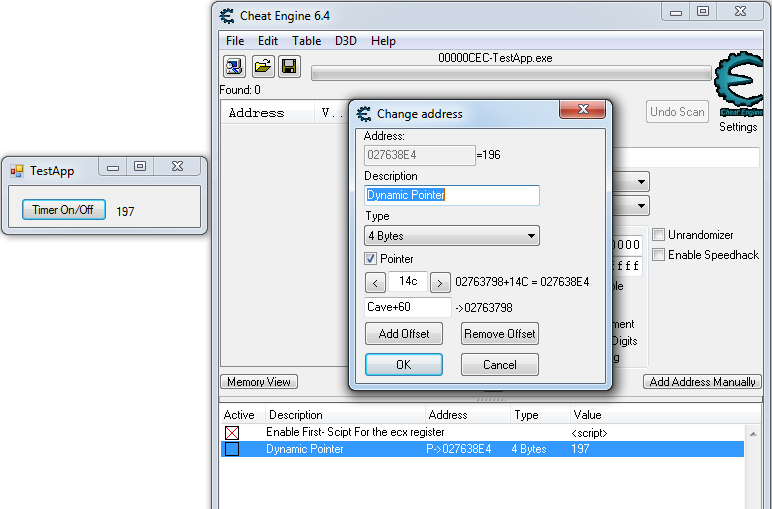This screenshot has width=772, height=509.
Task: Close the Change address dialog
Action: [x=582, y=109]
